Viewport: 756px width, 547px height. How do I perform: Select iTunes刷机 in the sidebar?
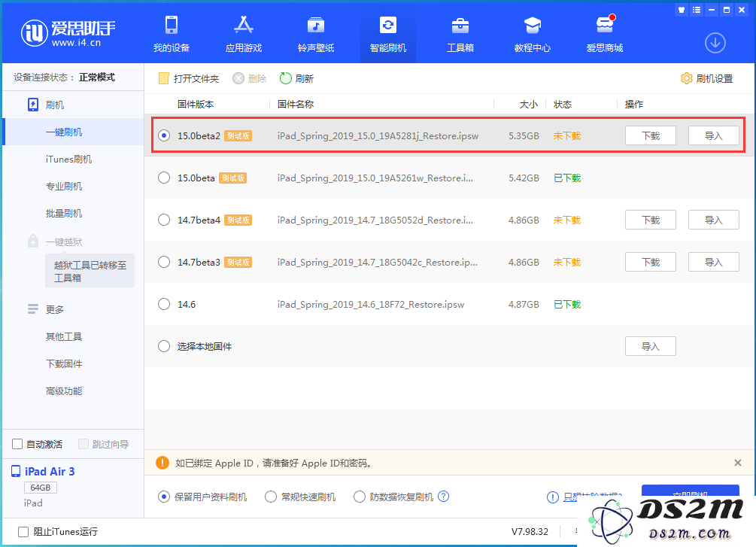click(68, 160)
